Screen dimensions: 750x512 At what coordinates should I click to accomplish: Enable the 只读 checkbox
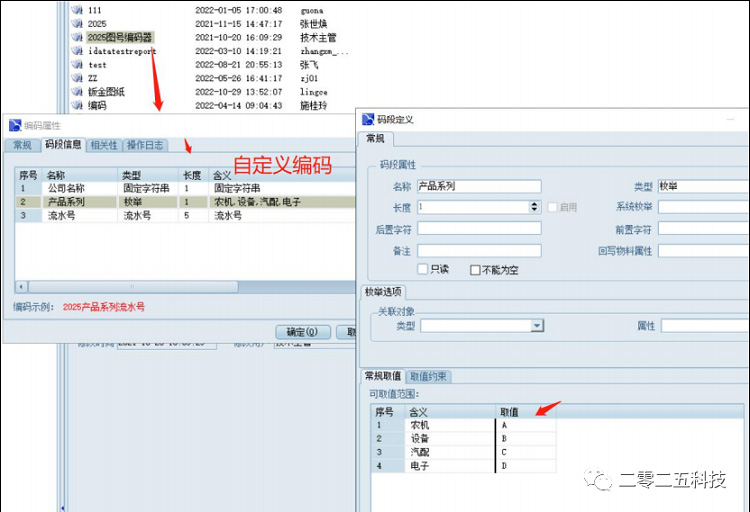[423, 270]
